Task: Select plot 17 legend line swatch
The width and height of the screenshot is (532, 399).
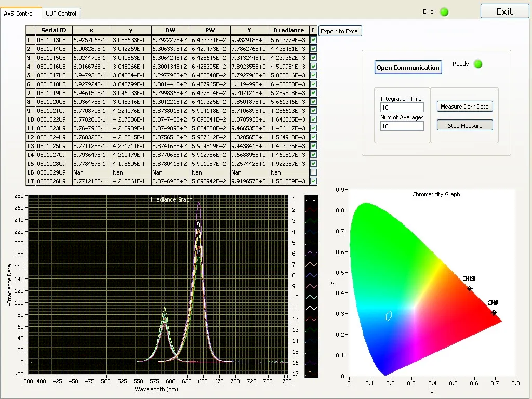Action: point(311,374)
